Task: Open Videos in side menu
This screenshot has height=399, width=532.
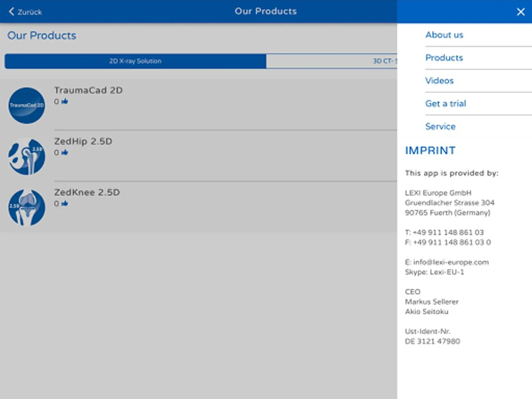Action: (439, 81)
